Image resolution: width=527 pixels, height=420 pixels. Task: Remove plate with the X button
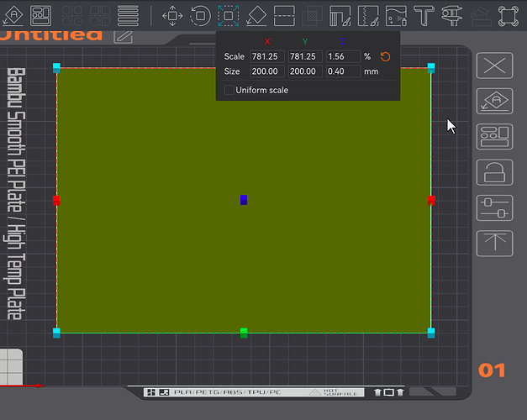point(494,66)
